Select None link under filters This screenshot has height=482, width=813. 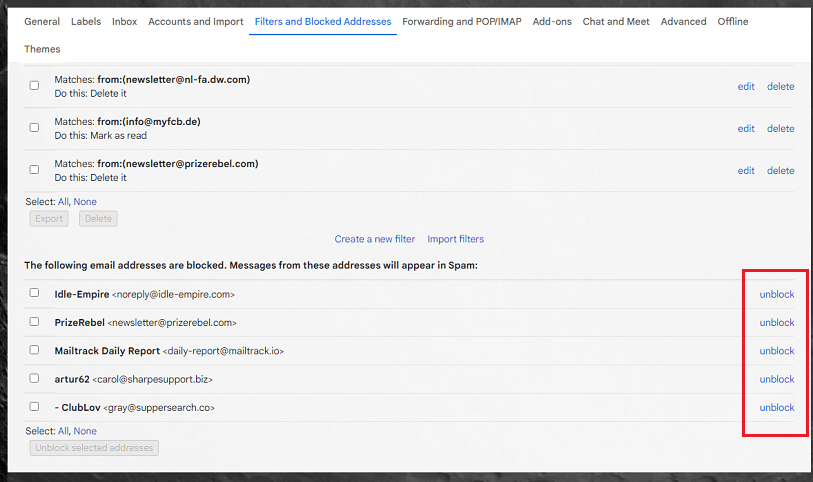[x=85, y=202]
